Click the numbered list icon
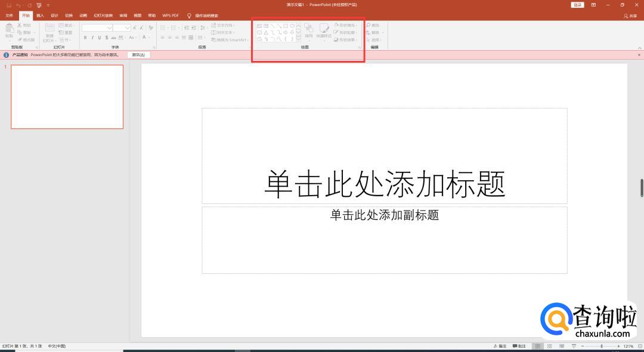Screen dimensions: 644x352 pos(175,27)
